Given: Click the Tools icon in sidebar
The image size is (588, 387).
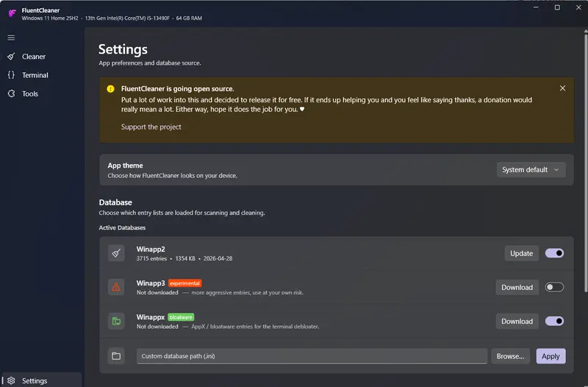Looking at the screenshot, I should [x=11, y=93].
